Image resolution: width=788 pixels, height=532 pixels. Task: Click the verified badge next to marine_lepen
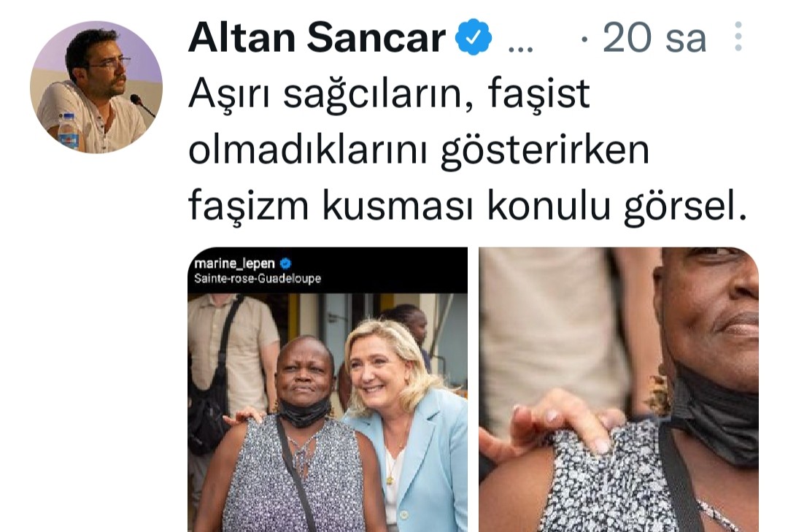285,263
